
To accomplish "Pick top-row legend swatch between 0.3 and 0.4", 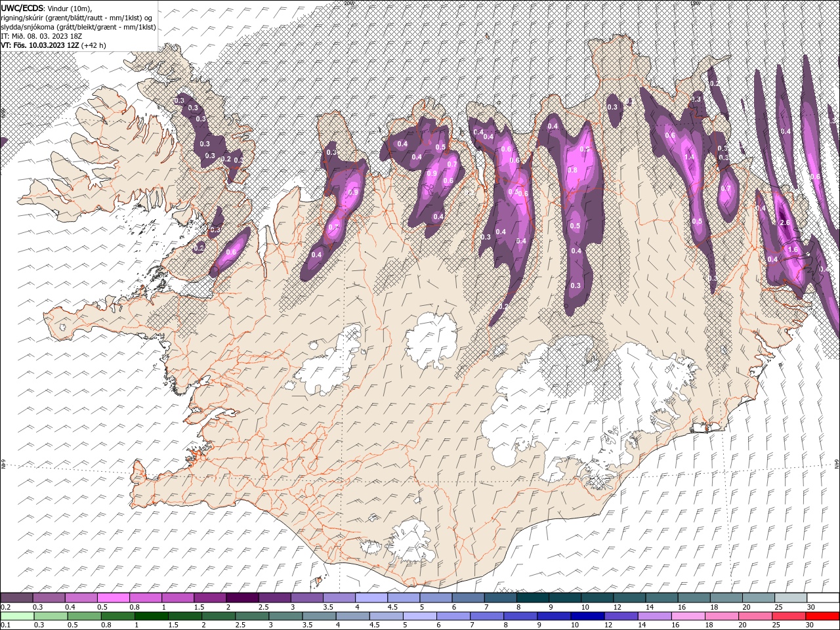I will [49, 598].
